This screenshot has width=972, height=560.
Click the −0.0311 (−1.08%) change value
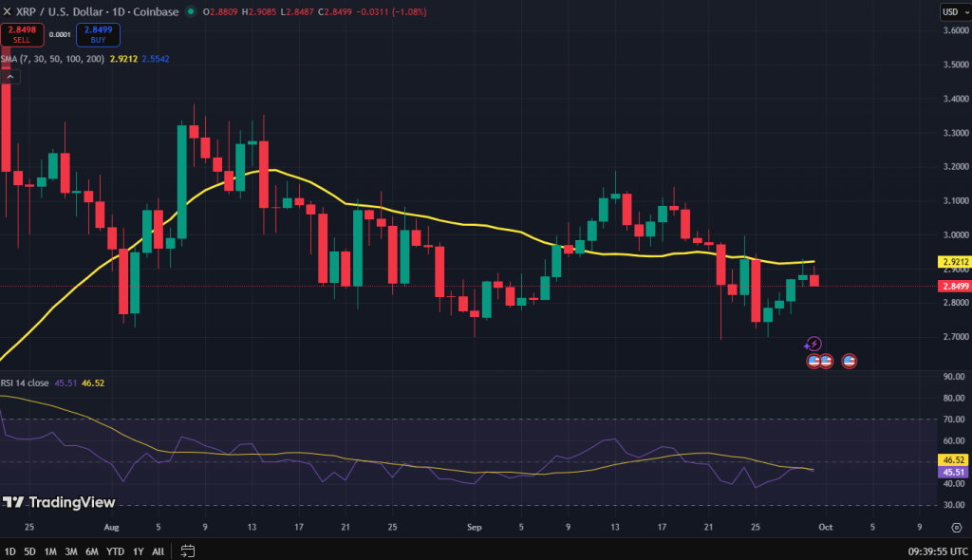click(392, 11)
